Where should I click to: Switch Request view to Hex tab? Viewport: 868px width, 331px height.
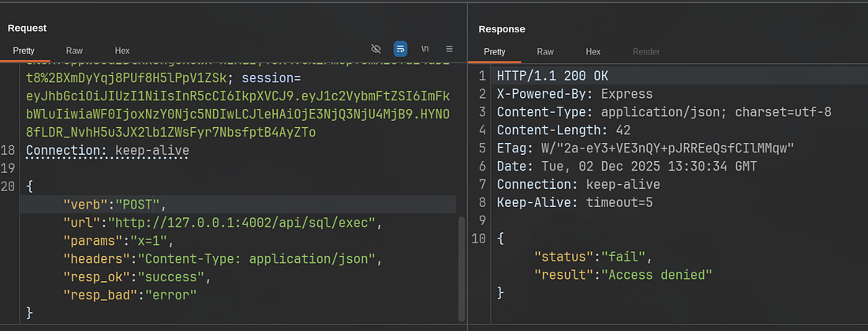(122, 51)
